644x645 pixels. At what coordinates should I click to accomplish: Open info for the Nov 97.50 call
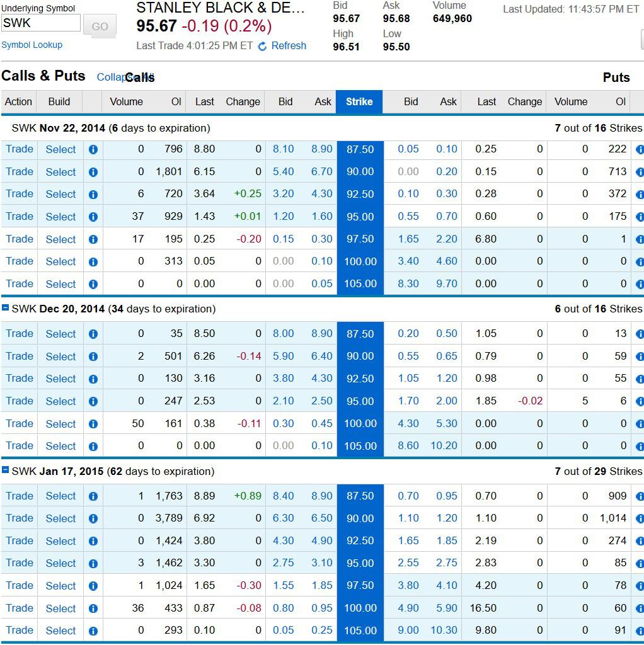tap(92, 239)
